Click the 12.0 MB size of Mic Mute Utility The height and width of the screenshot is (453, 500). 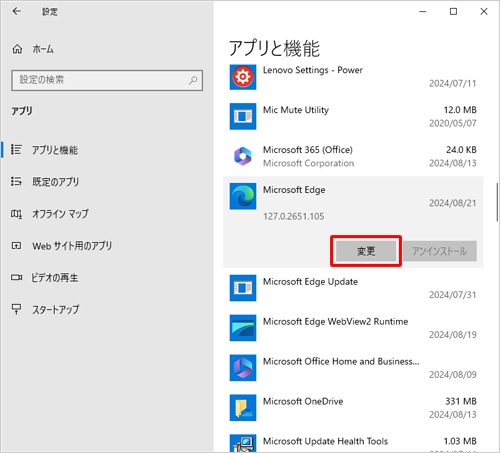pos(460,110)
